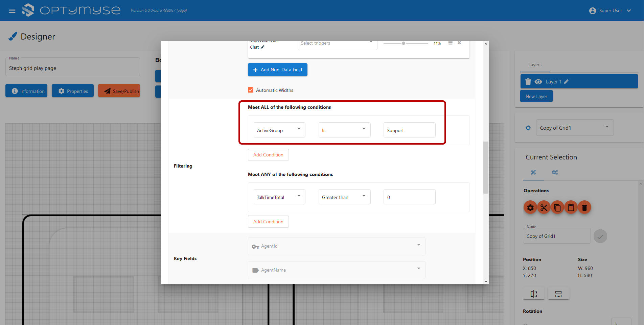
Task: Click the copy operation icon
Action: tap(557, 207)
